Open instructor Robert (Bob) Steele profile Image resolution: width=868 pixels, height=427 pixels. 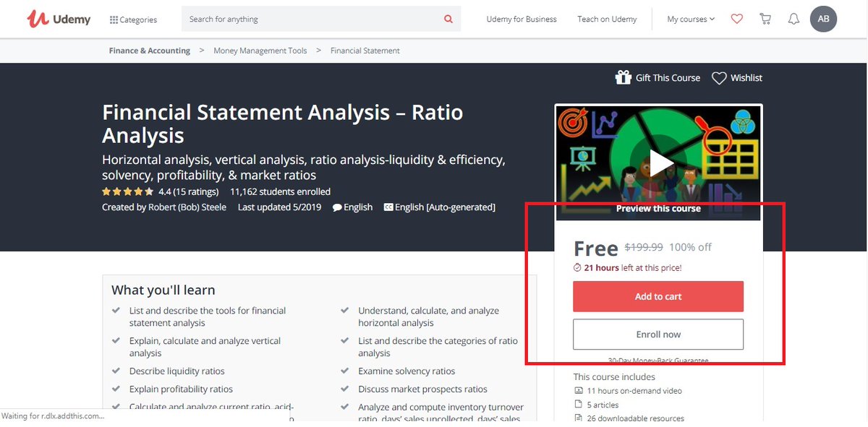(187, 207)
